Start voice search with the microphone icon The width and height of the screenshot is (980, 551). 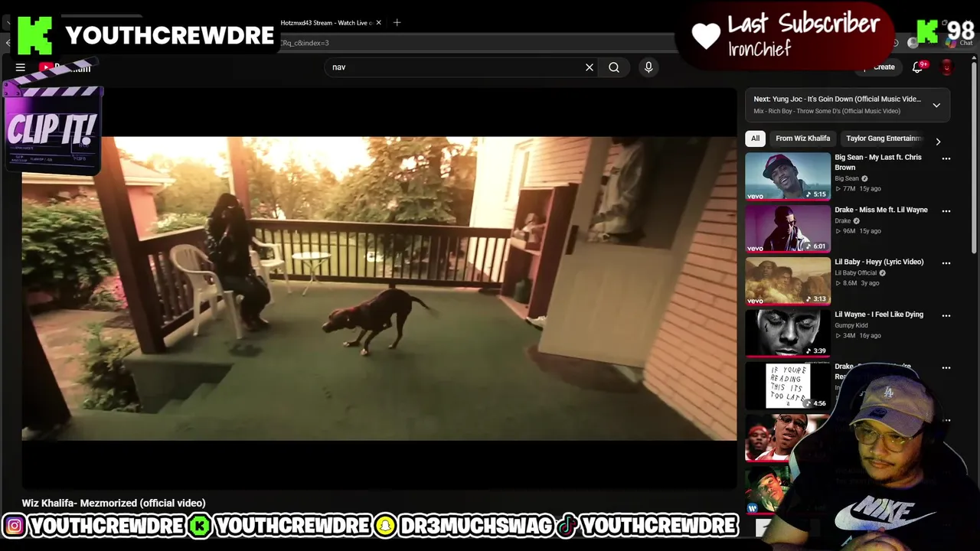tap(648, 67)
